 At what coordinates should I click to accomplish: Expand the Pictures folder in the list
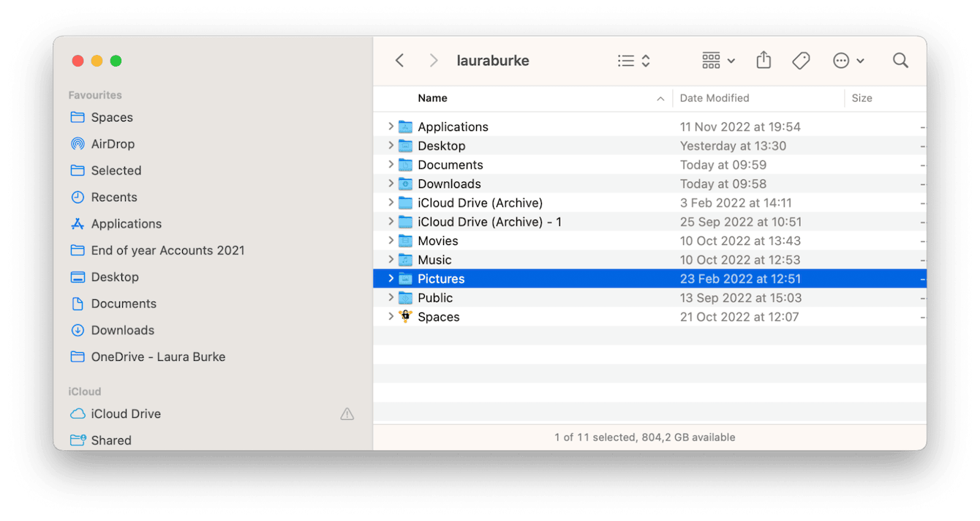pos(391,279)
